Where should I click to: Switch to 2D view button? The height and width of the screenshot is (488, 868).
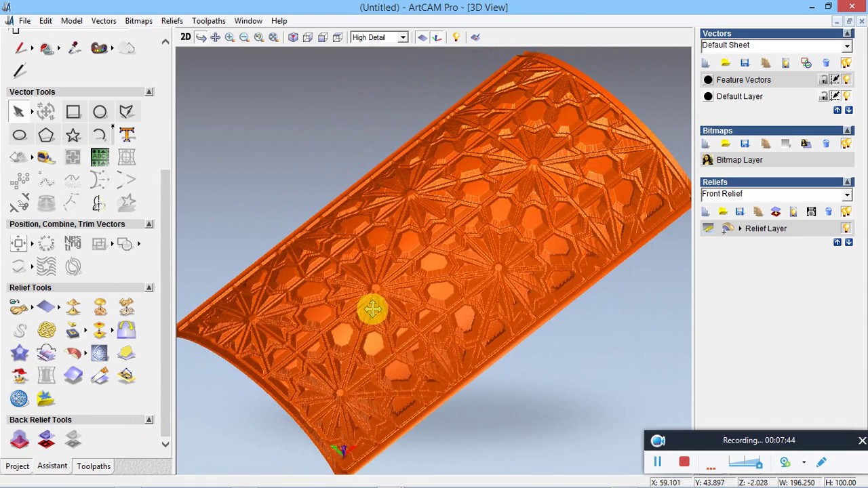(185, 37)
